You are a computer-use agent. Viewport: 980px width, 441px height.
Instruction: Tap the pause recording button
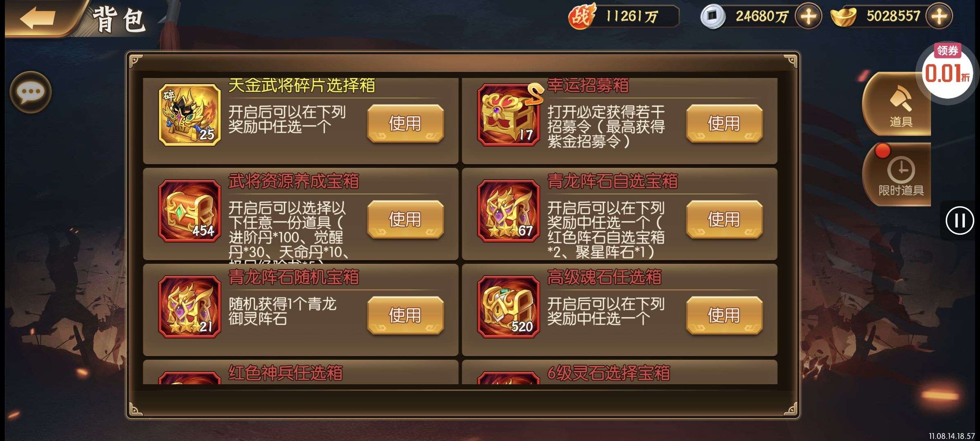(960, 220)
